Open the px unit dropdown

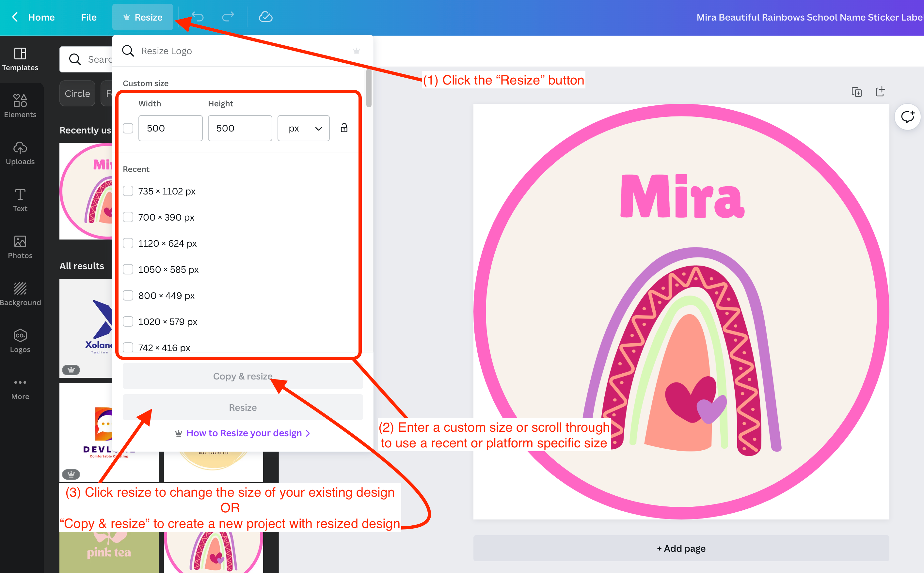pyautogui.click(x=303, y=128)
